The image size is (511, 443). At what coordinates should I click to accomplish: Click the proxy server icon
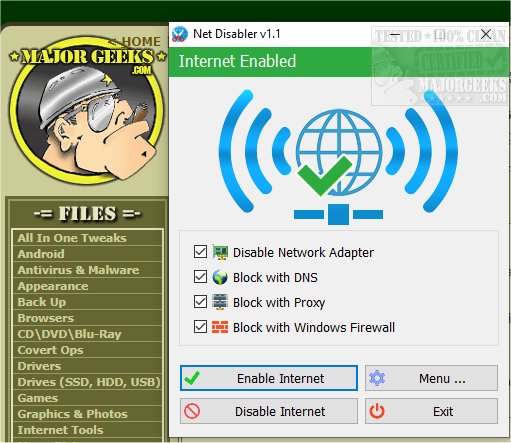click(220, 302)
